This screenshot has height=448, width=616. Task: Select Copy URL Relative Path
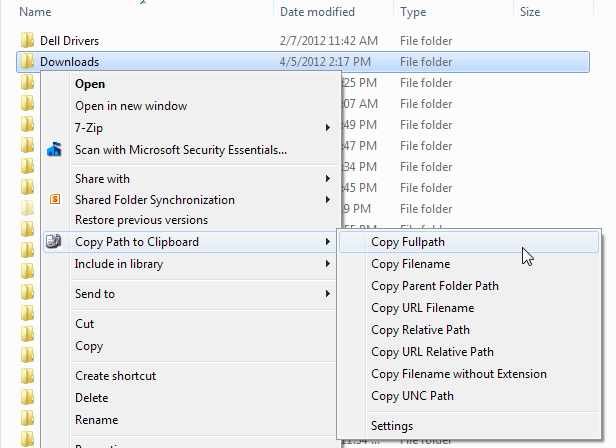[x=433, y=352]
